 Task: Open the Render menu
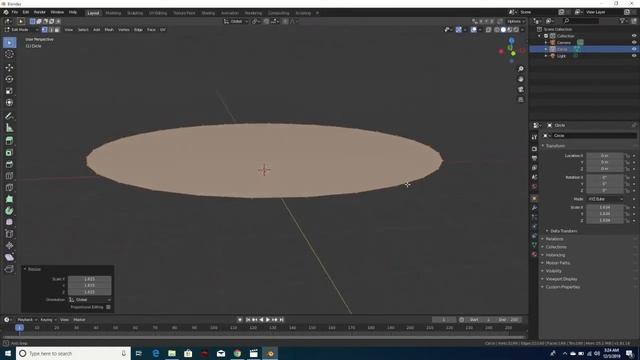40,12
